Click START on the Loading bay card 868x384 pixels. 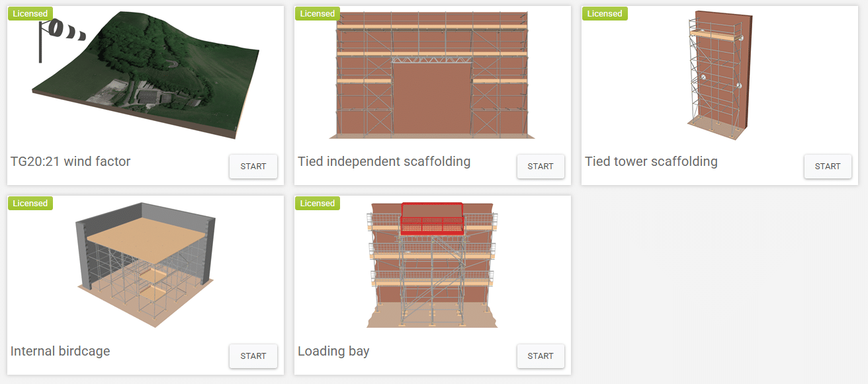tap(540, 356)
